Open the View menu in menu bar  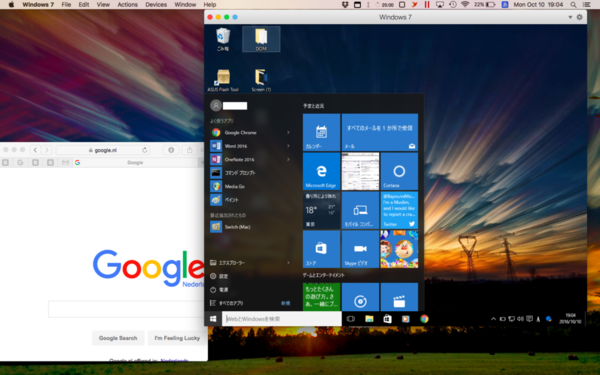103,5
